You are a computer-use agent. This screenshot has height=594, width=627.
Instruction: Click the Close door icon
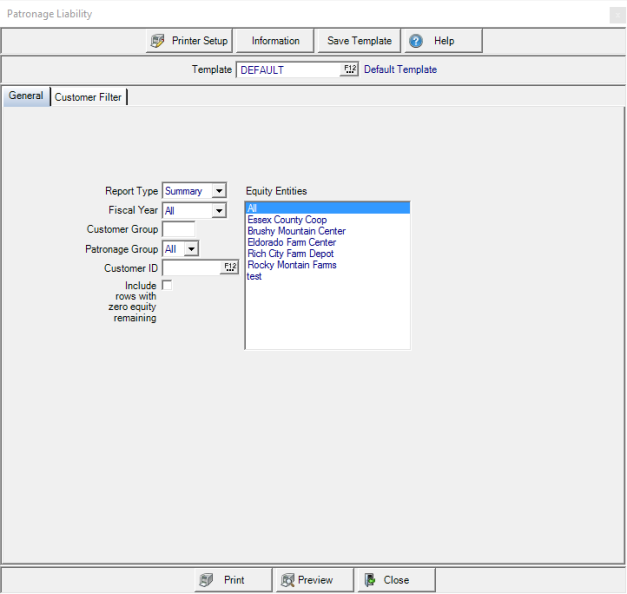click(x=369, y=580)
